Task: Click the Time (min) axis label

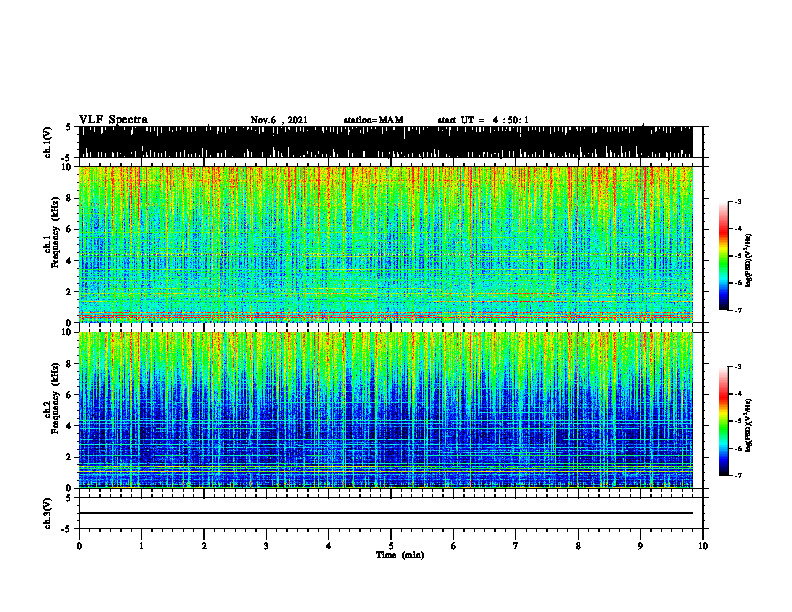Action: (400, 555)
